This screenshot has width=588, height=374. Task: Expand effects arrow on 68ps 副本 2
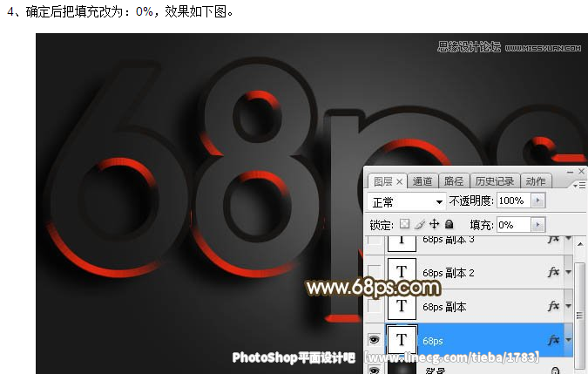[x=568, y=272]
